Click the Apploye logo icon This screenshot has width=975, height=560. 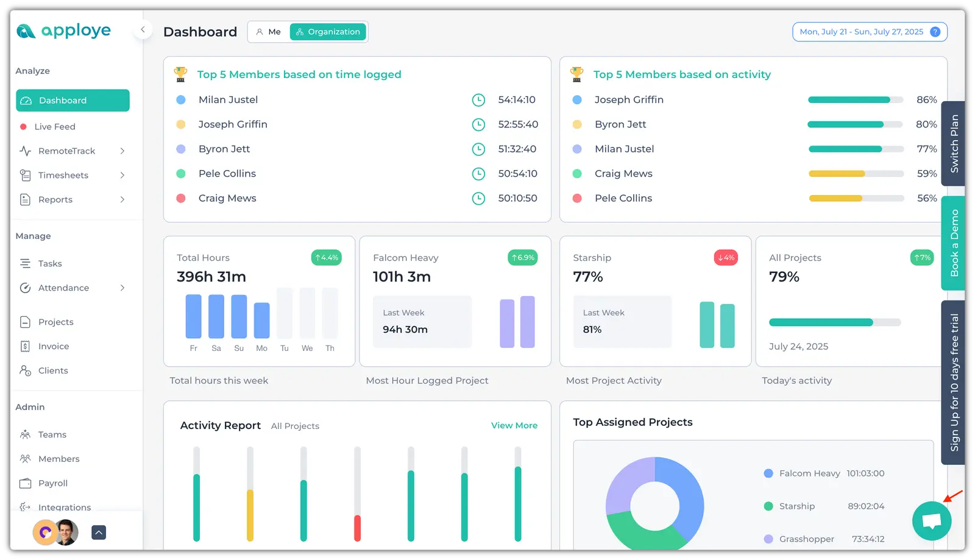[x=26, y=31]
